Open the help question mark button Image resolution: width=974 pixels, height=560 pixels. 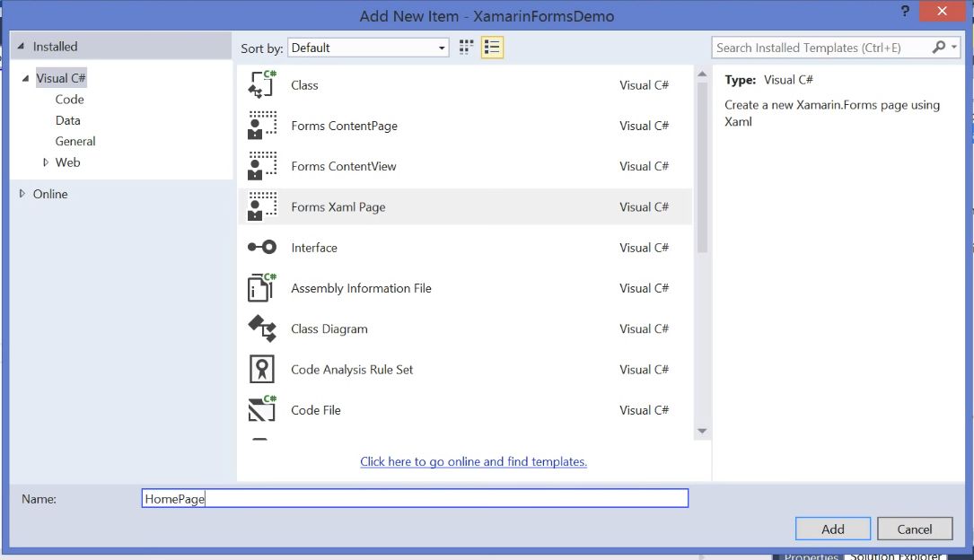905,11
